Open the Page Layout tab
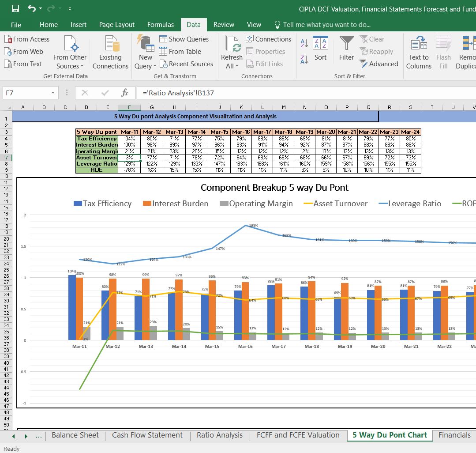This screenshot has width=476, height=453. 116,25
